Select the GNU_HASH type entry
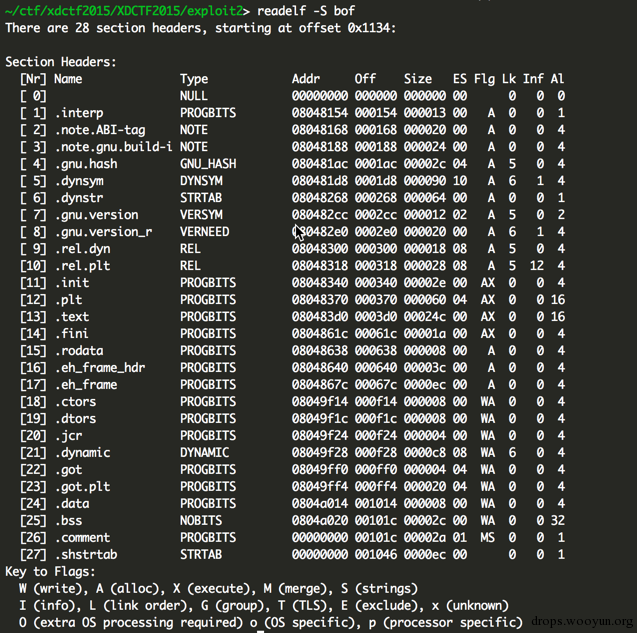 (x=208, y=164)
